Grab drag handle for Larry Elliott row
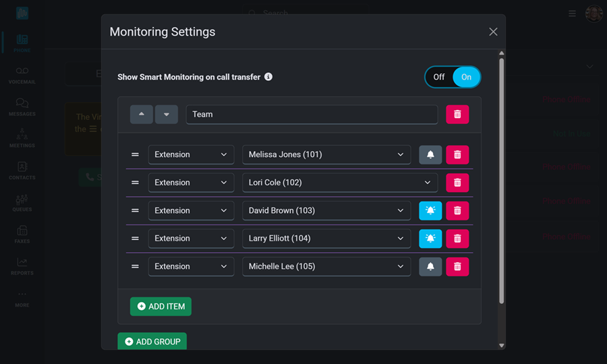Screen dimensions: 607x364 (x=135, y=238)
